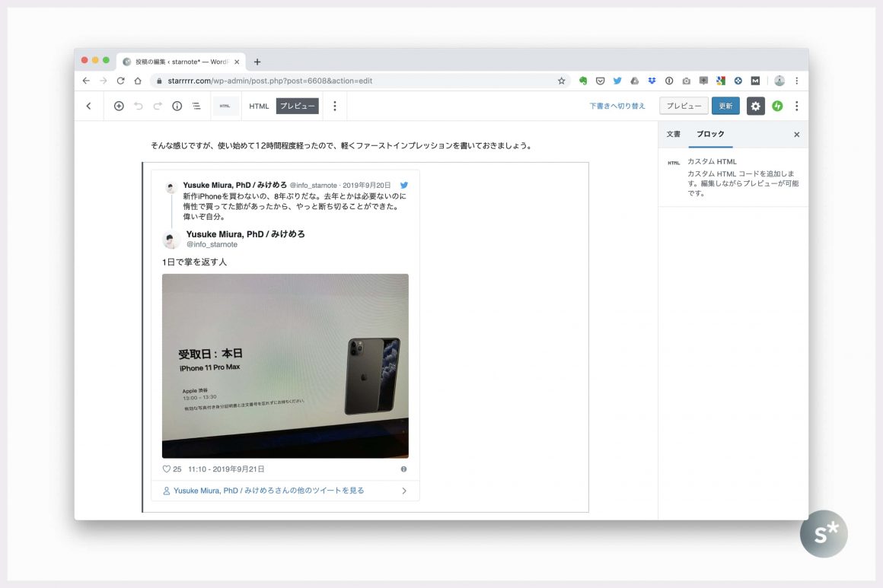Image resolution: width=883 pixels, height=588 pixels.
Task: Click the Jetpack green lightning icon
Action: [x=777, y=106]
